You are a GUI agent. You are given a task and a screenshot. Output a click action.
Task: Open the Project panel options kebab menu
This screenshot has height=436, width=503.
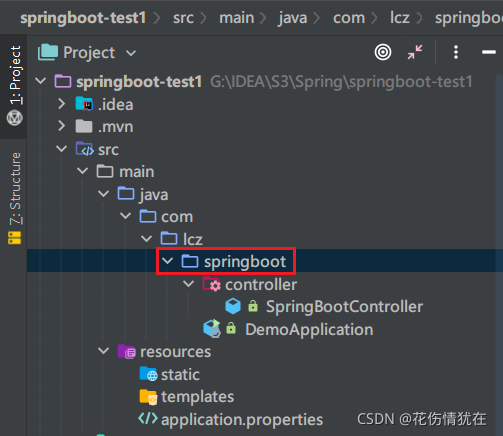click(456, 52)
